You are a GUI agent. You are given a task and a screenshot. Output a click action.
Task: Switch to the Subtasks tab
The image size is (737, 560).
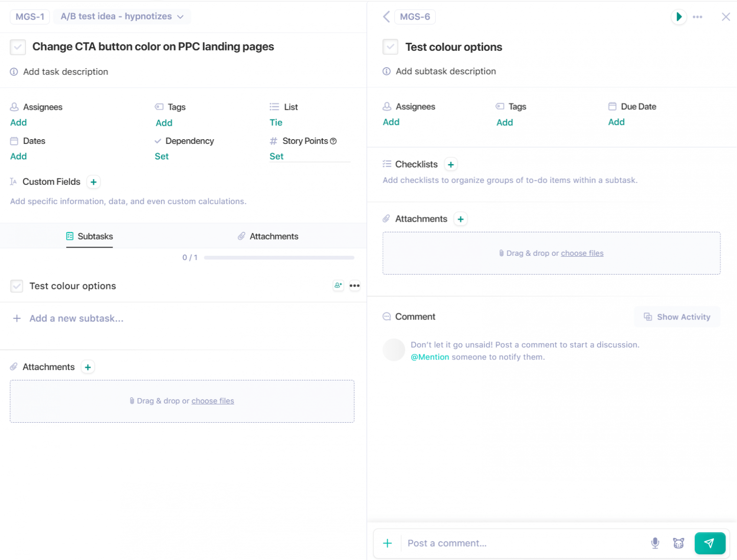(90, 236)
